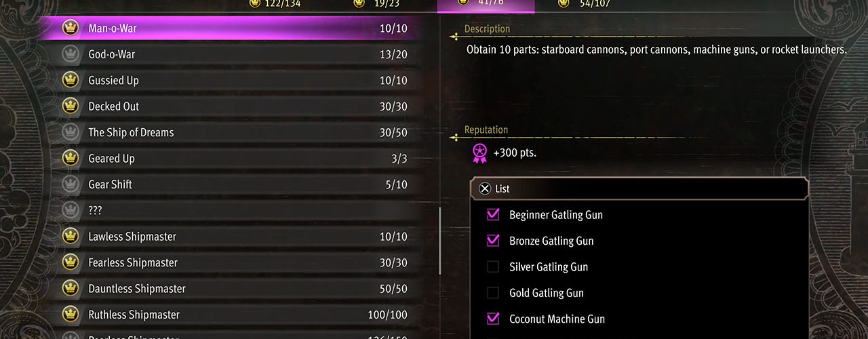This screenshot has height=339, width=868.
Task: Open the tab showing 122/134
Action: tap(275, 3)
